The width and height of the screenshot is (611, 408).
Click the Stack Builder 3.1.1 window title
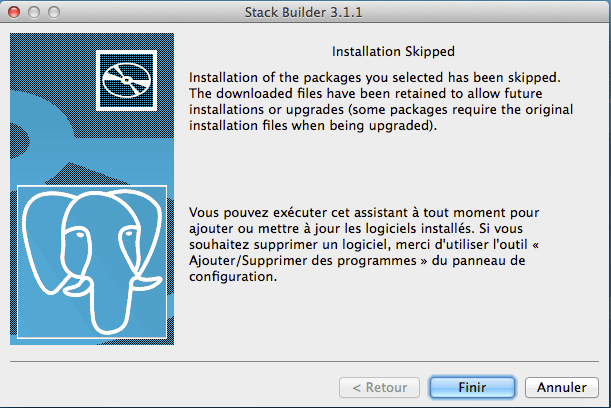click(305, 12)
